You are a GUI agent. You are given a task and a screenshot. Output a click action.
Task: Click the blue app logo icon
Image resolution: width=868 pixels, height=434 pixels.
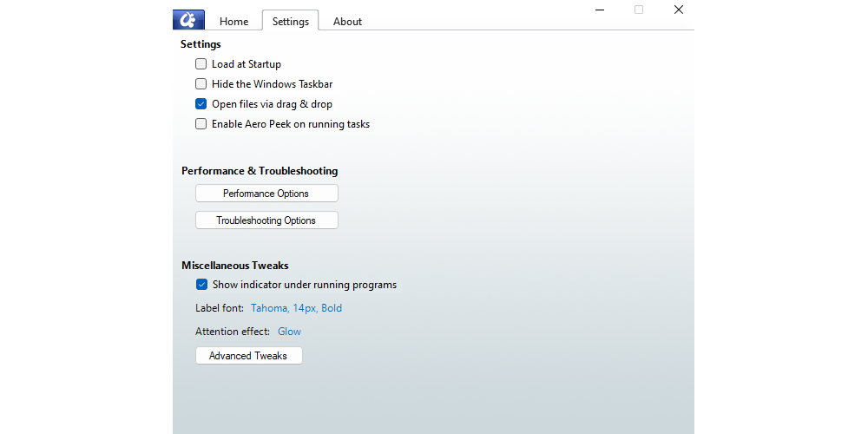click(188, 20)
